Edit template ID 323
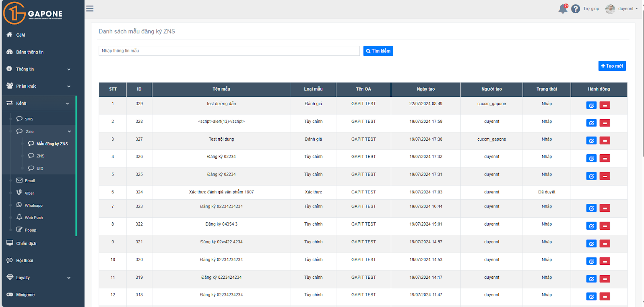 591,208
